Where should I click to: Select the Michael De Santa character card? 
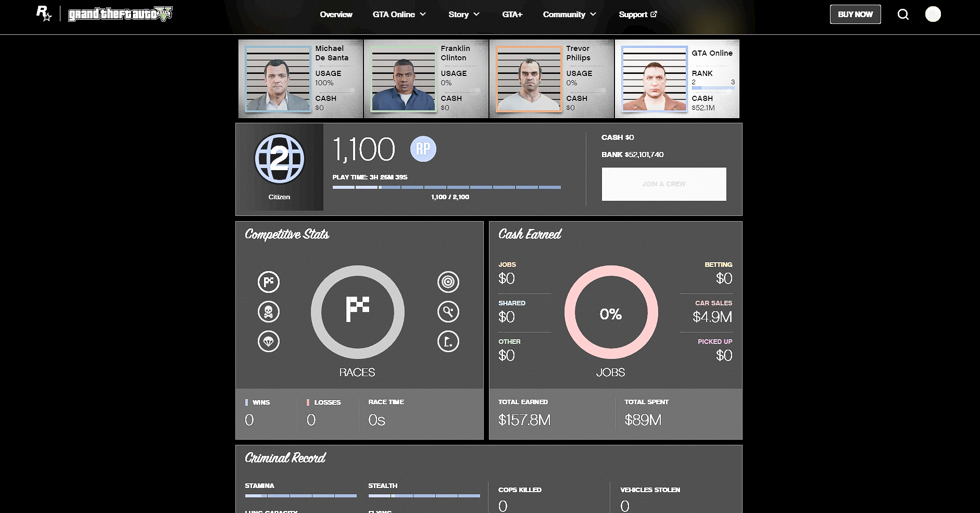pyautogui.click(x=301, y=79)
